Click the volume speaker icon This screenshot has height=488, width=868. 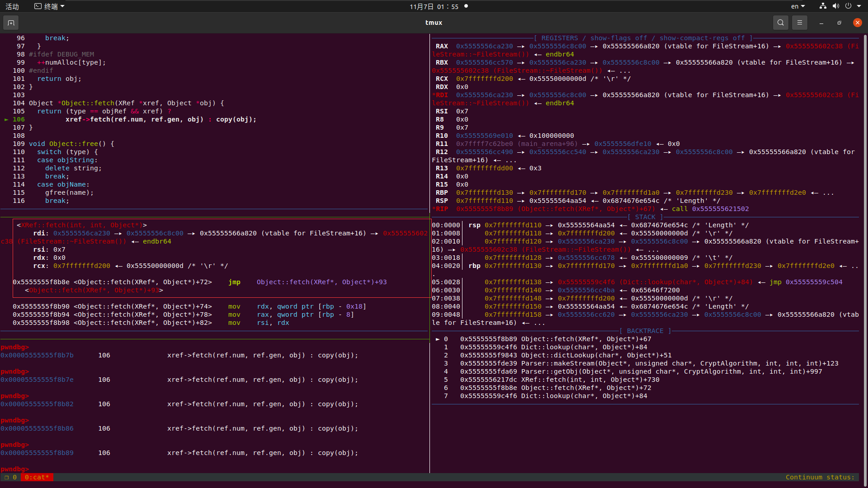coord(835,6)
